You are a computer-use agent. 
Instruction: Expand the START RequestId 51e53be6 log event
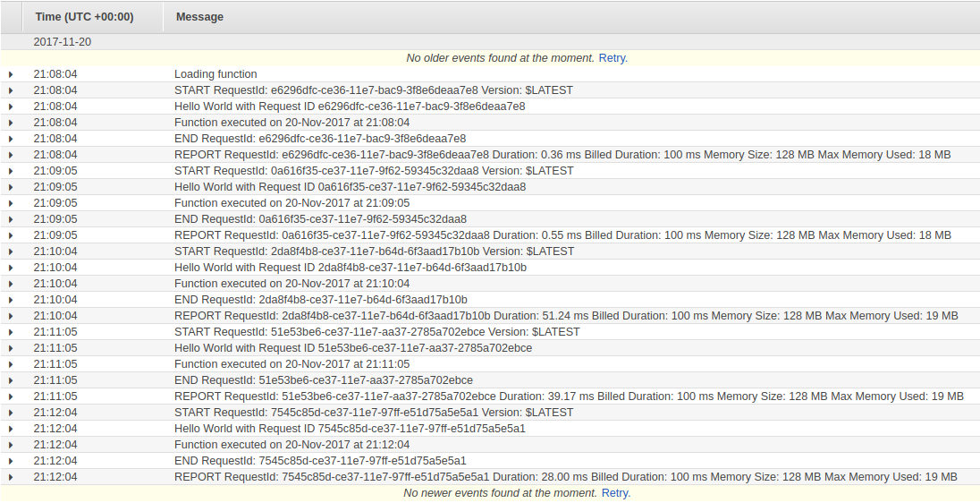[x=11, y=332]
